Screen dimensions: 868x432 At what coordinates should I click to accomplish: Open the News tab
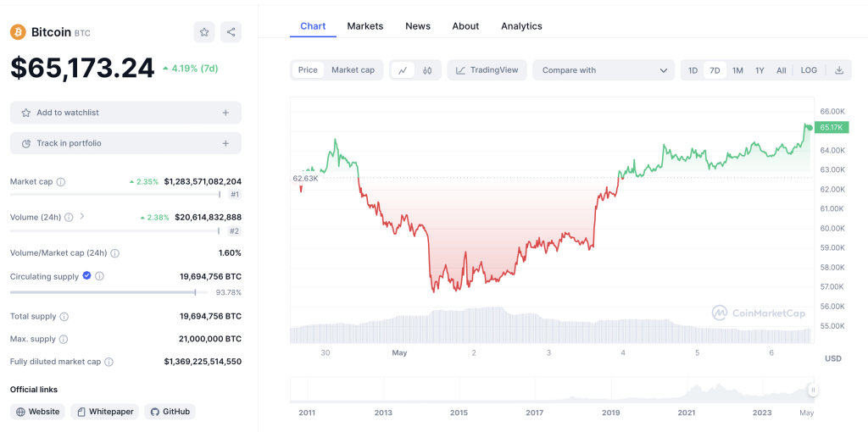tap(417, 26)
